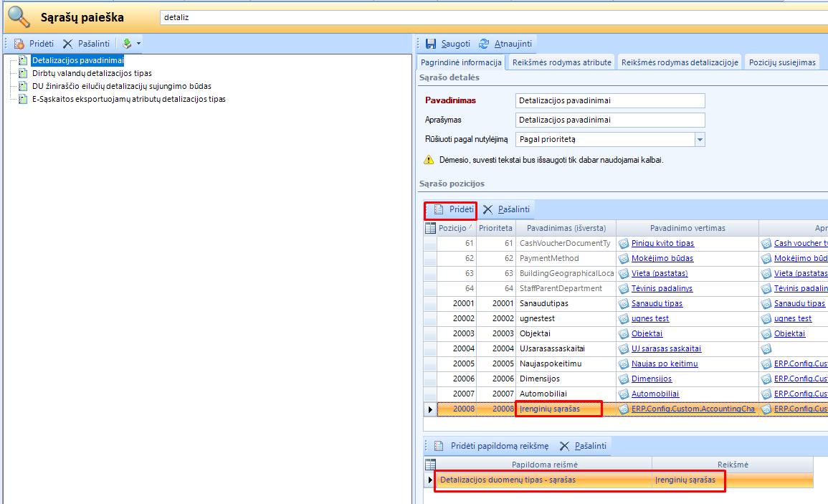Select the CashVoucherDocumentTy name cell
The image size is (828, 504).
[x=566, y=244]
